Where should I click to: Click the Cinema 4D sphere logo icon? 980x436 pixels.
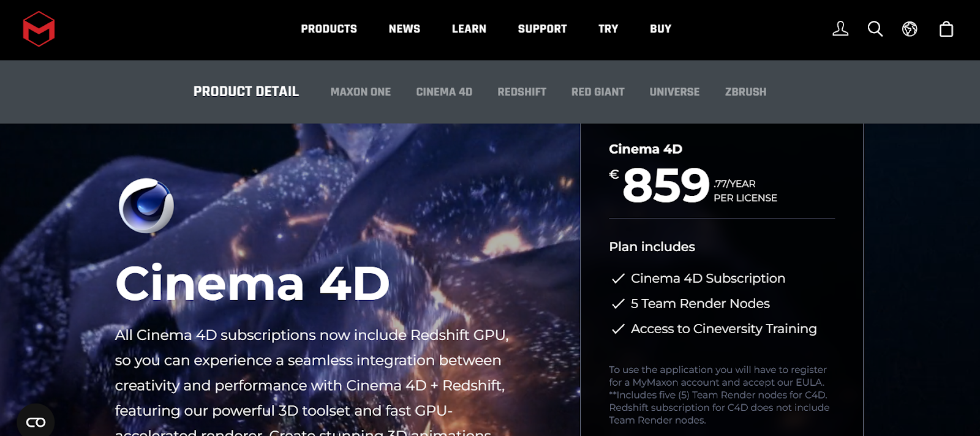(146, 206)
